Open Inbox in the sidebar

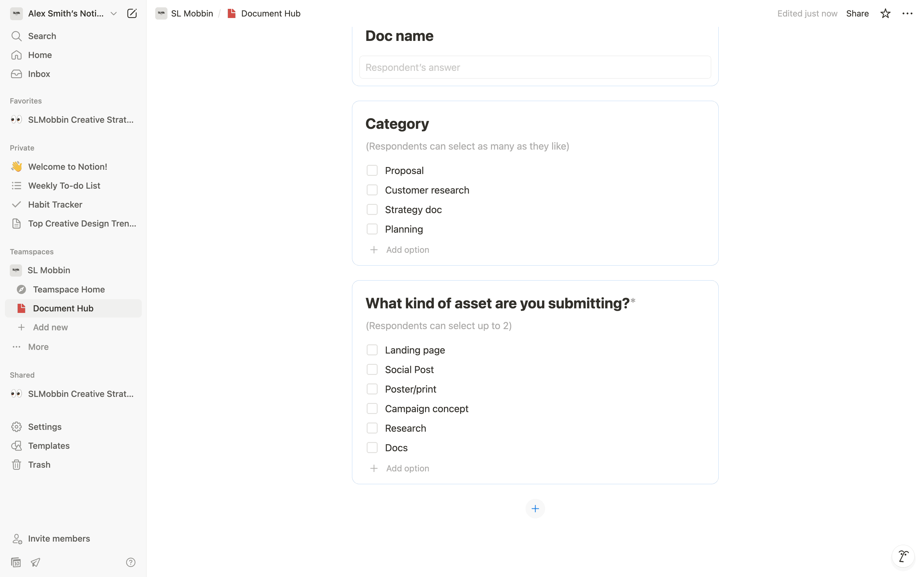click(x=39, y=74)
